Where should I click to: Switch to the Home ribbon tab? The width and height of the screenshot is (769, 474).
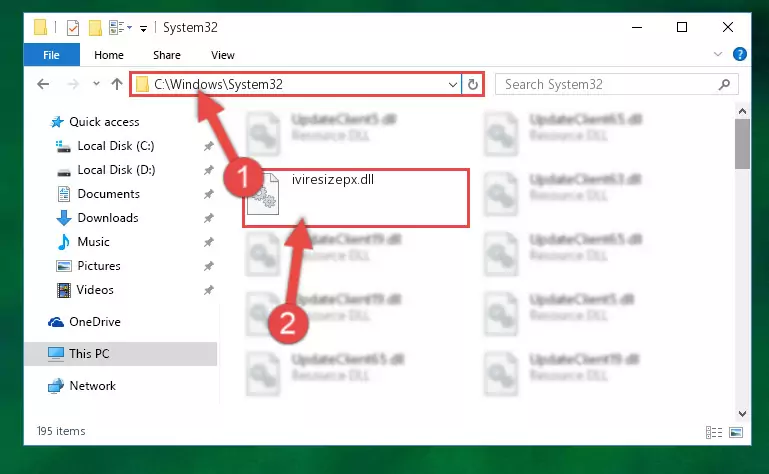pyautogui.click(x=108, y=55)
